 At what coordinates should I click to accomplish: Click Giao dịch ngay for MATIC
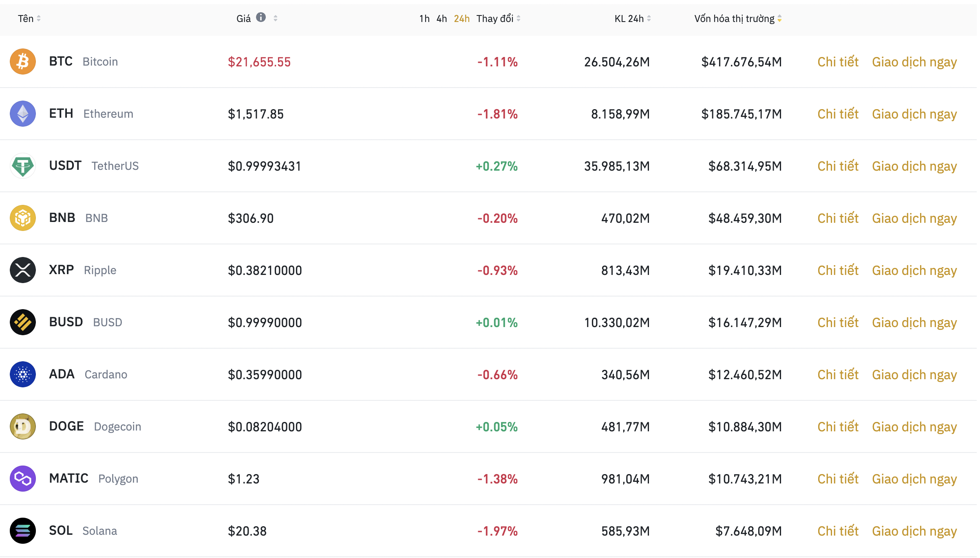point(914,480)
